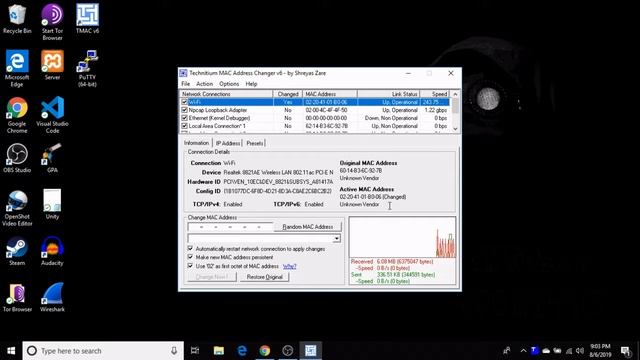The image size is (640, 360).
Task: Launch Steam desktop icon
Action: point(17,251)
